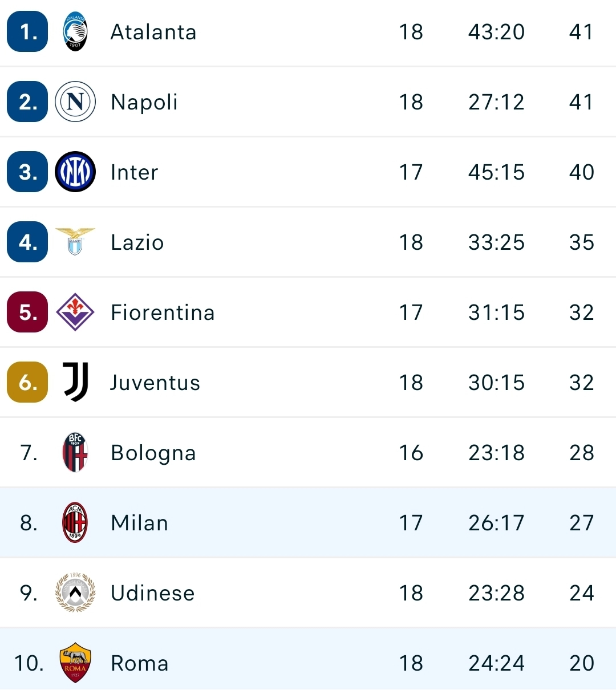Open the Inter team name link
The width and height of the screenshot is (616, 698).
134,172
